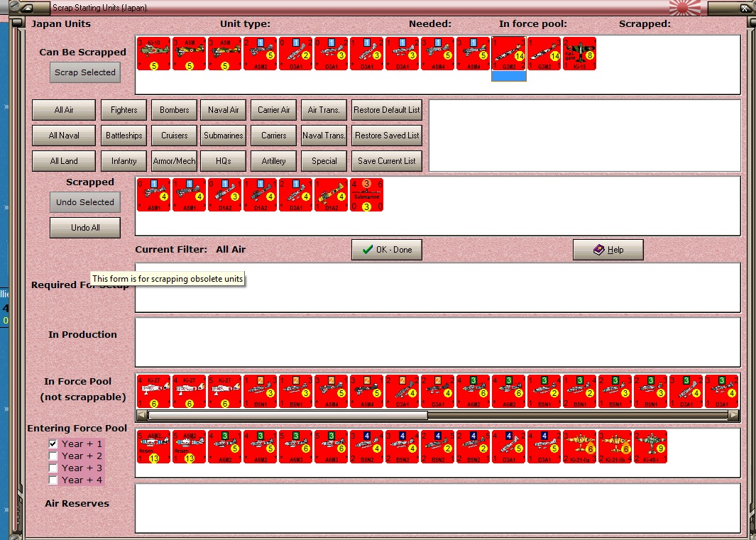Filter by All Naval units
756x540 pixels.
tap(64, 136)
